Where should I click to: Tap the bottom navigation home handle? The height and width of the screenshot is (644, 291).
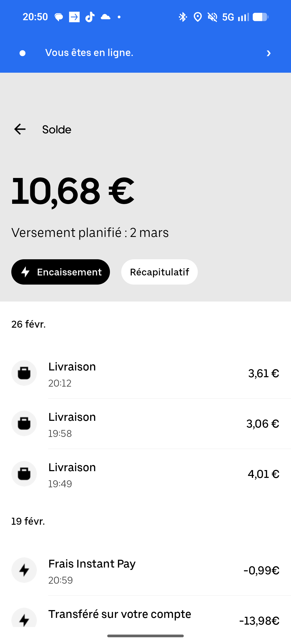click(145, 636)
